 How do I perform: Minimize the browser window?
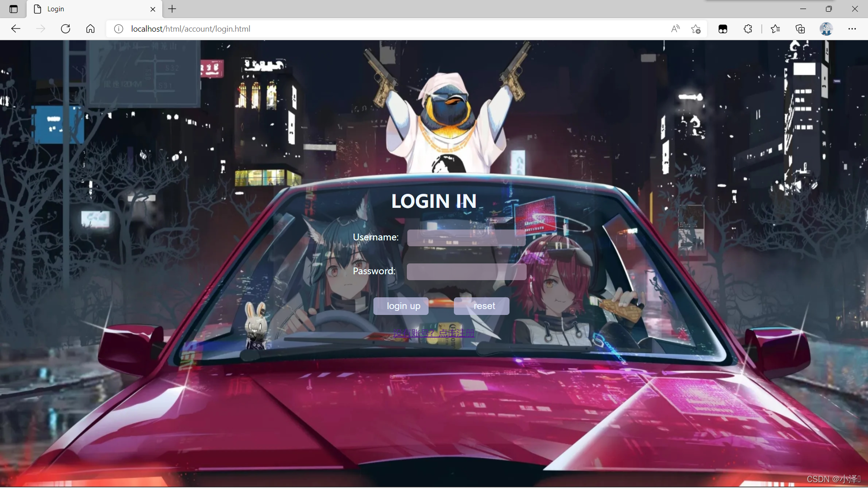(x=803, y=9)
